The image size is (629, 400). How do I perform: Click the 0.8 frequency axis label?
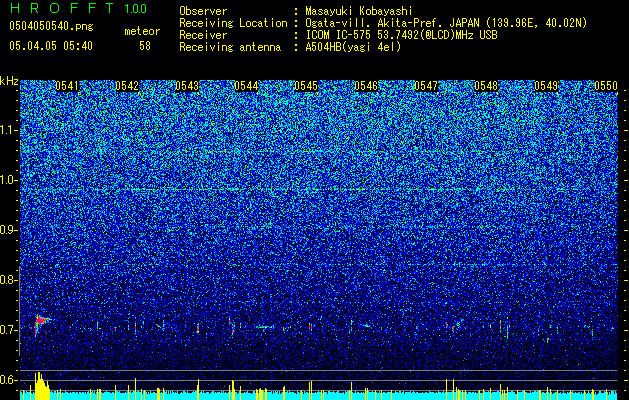8,280
